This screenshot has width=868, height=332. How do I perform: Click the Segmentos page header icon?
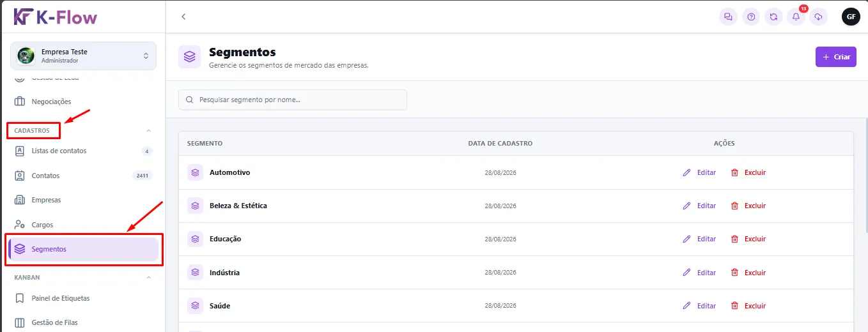(x=189, y=56)
